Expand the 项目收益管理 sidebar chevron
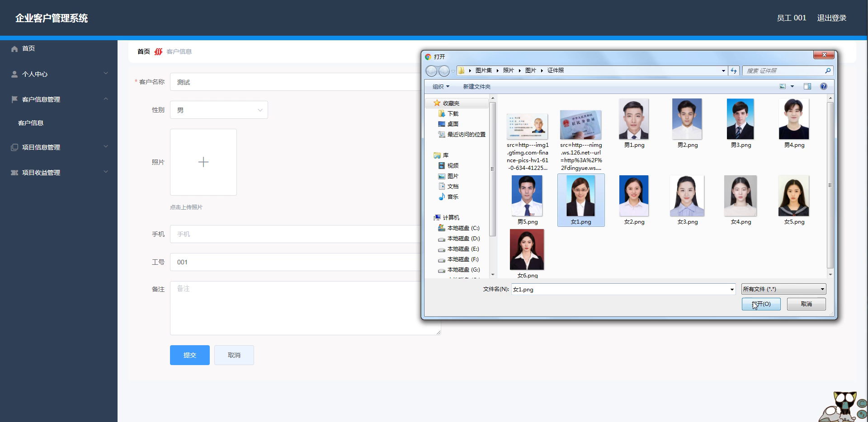 point(106,172)
